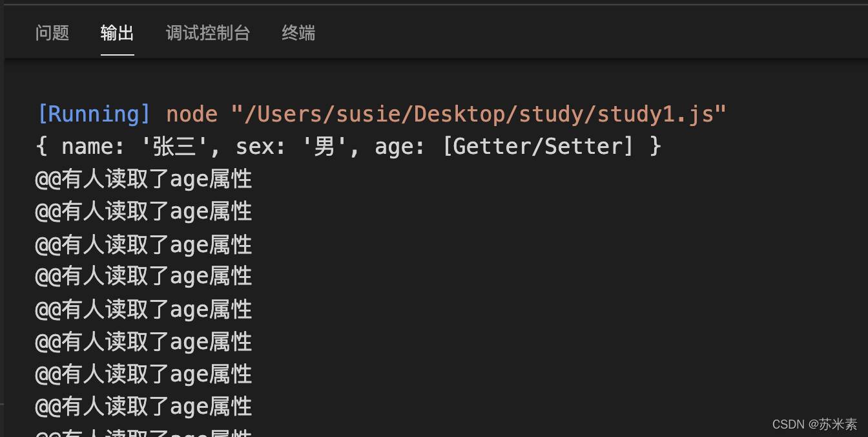Click the sixth @@有人读取了age属性 log line
This screenshot has width=868, height=437.
(143, 341)
